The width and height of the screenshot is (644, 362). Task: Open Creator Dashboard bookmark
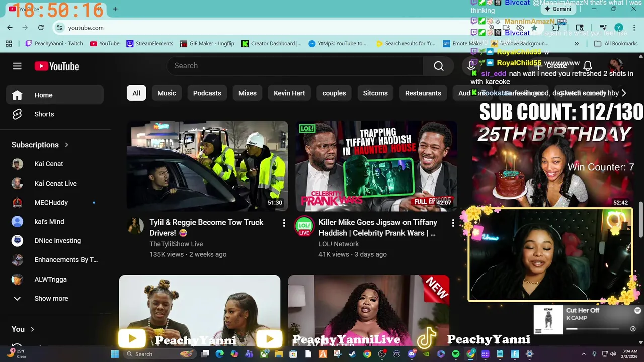click(x=272, y=44)
